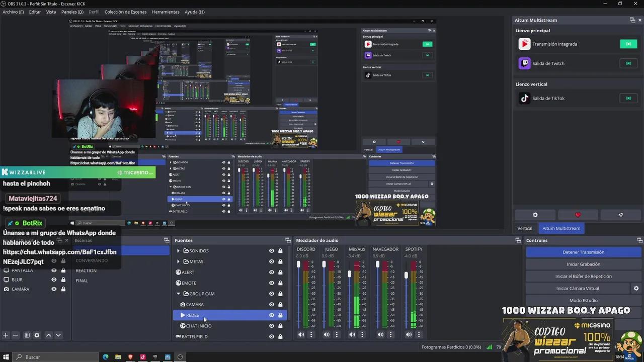Toggle Salida de Twitch stream output
Screen dimensions: 644x362
coord(628,63)
